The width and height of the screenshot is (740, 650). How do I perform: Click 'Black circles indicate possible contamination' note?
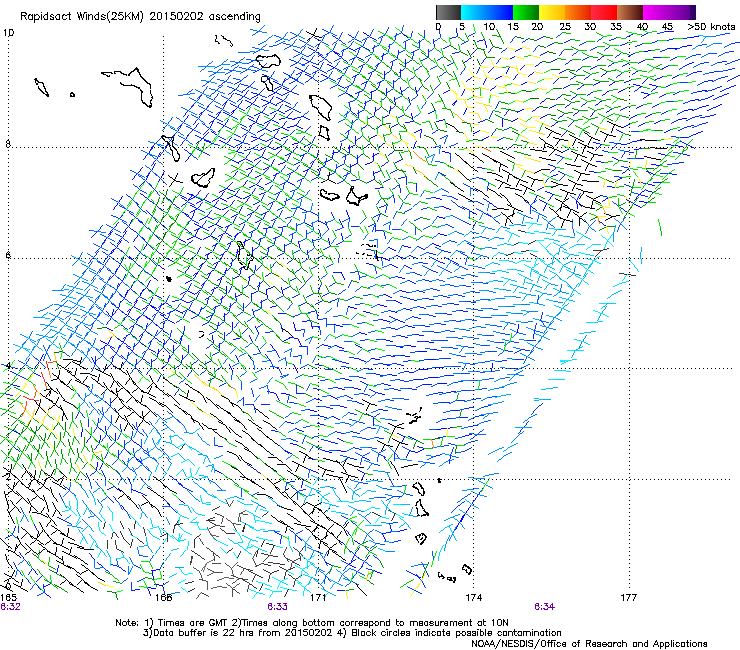point(456,633)
